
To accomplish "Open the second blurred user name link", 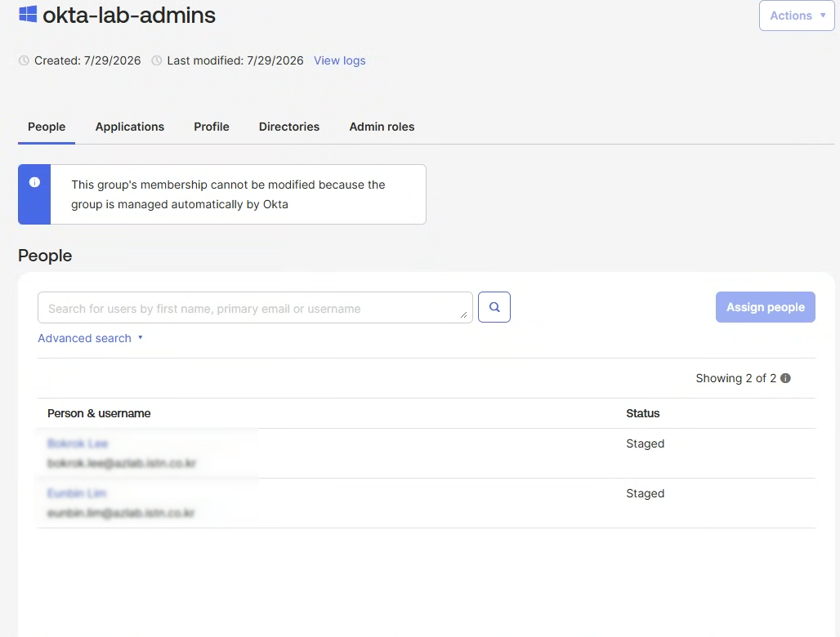I will coord(77,493).
